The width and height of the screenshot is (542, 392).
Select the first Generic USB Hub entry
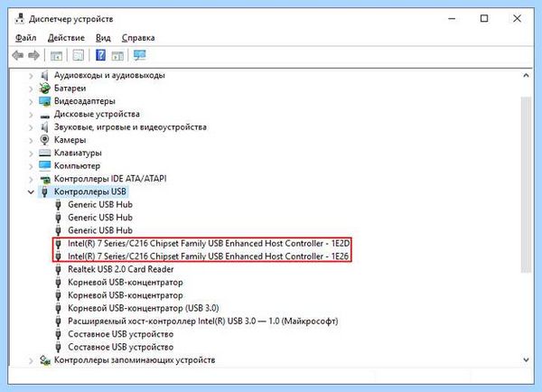click(100, 204)
